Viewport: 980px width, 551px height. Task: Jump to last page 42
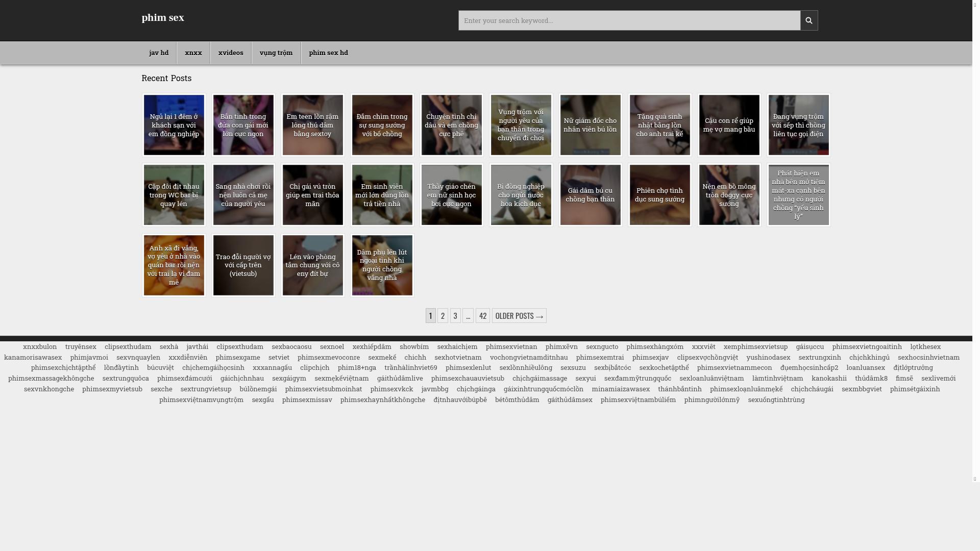pos(482,316)
